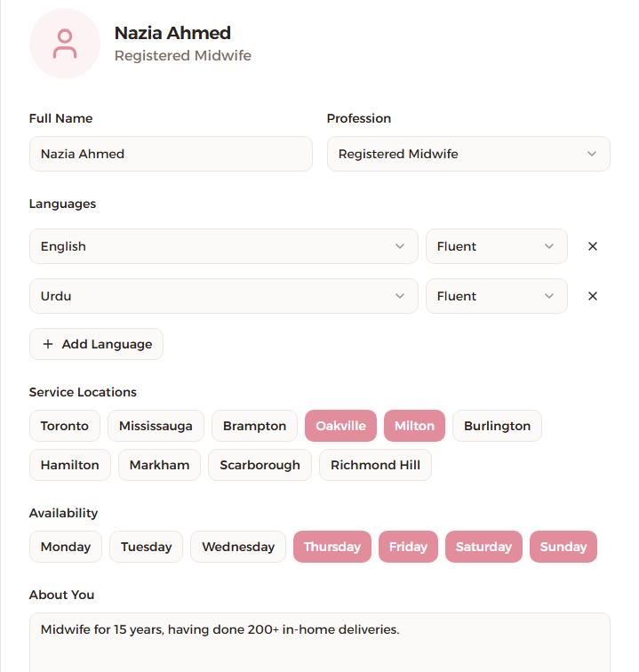The width and height of the screenshot is (639, 672).
Task: Disable Thursday availability
Action: point(332,547)
